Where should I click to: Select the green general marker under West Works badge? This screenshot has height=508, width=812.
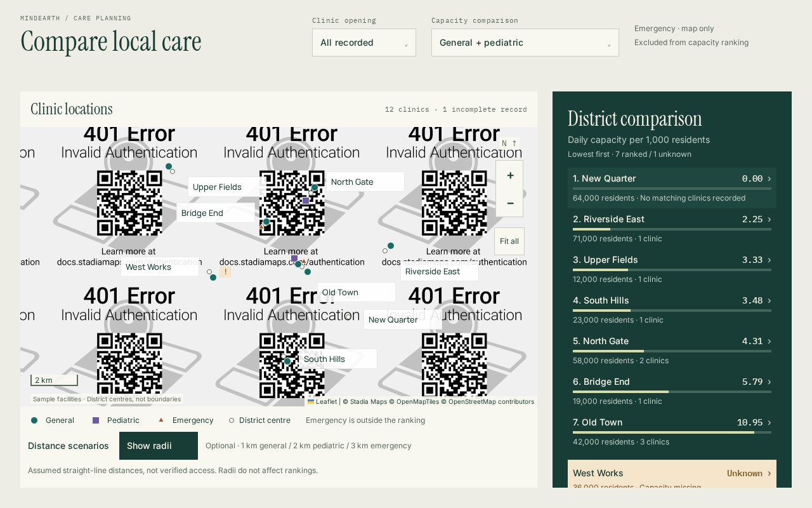pyautogui.click(x=213, y=277)
